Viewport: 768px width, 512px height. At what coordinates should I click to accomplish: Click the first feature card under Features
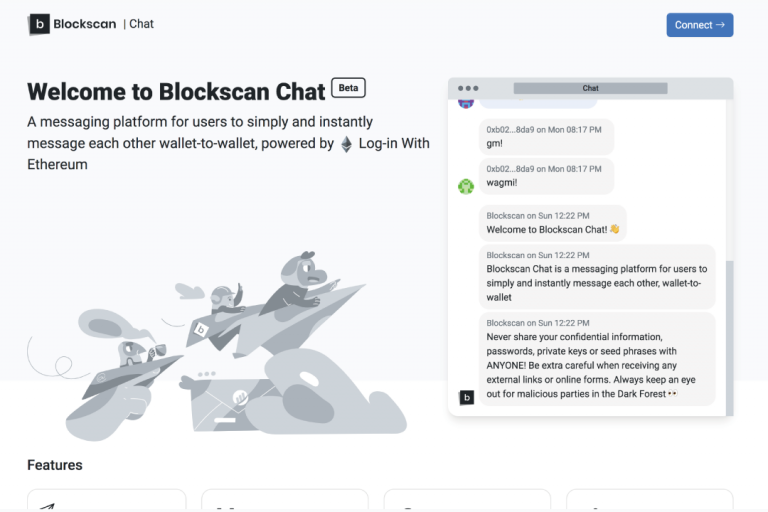106,500
